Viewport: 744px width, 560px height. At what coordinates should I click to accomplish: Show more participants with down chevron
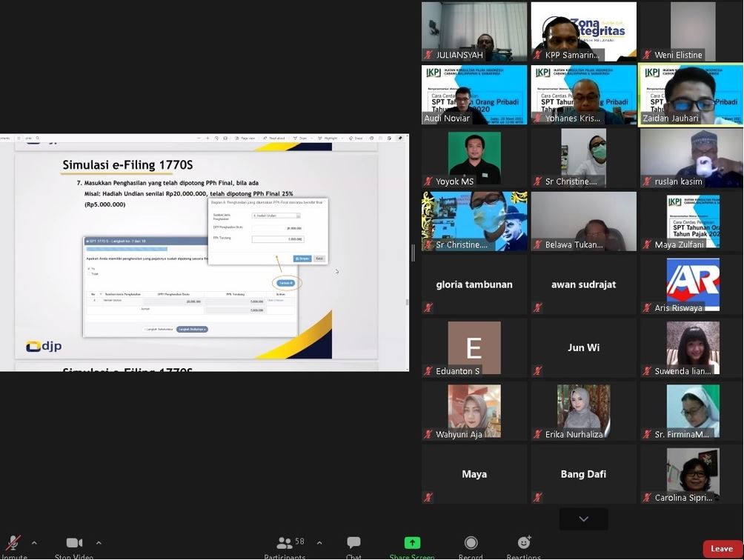coord(583,519)
